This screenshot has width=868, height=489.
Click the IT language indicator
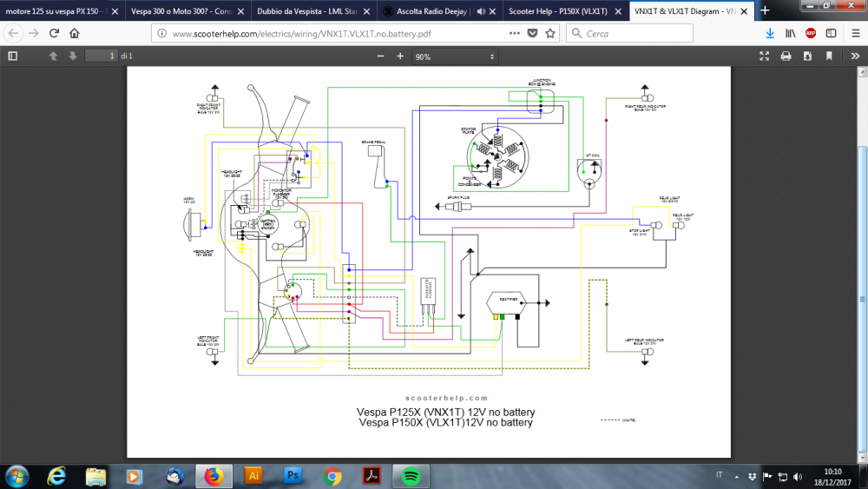(x=719, y=475)
